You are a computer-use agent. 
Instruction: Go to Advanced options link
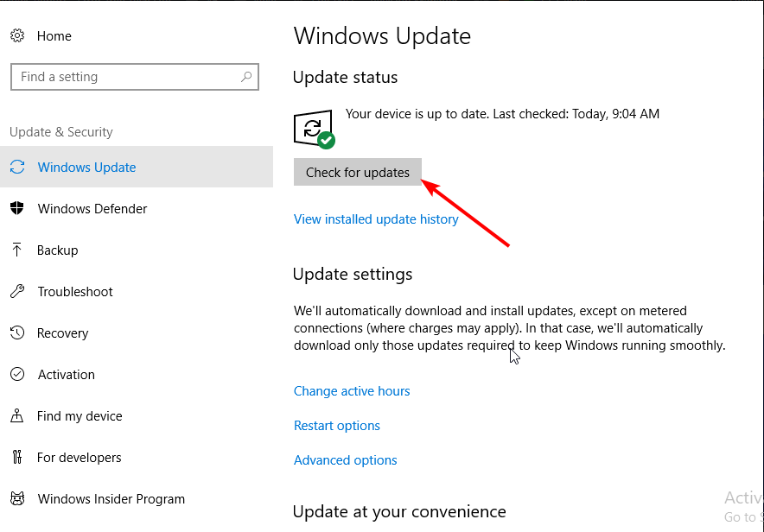pos(346,460)
